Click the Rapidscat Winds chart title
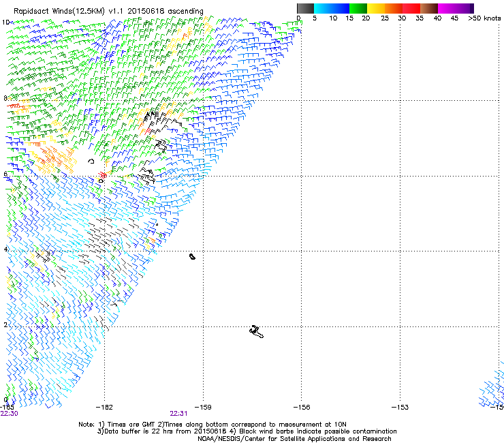The width and height of the screenshot is (504, 443). [108, 12]
